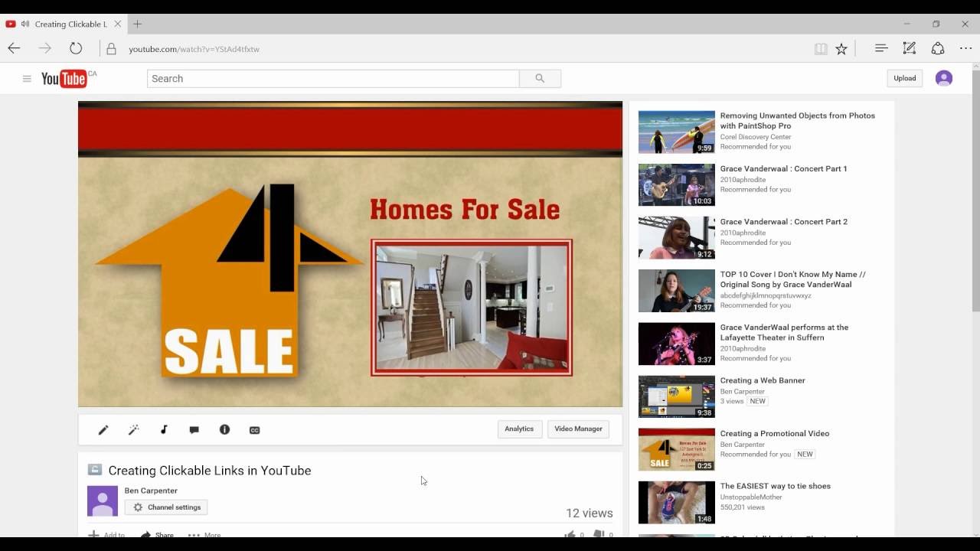Click Ben Carpenter channel avatar
Viewport: 980px width, 551px height.
(103, 501)
